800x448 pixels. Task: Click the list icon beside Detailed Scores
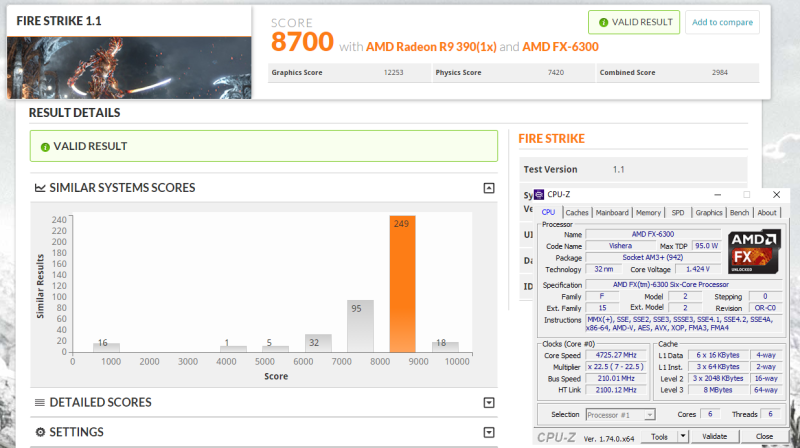[40, 403]
